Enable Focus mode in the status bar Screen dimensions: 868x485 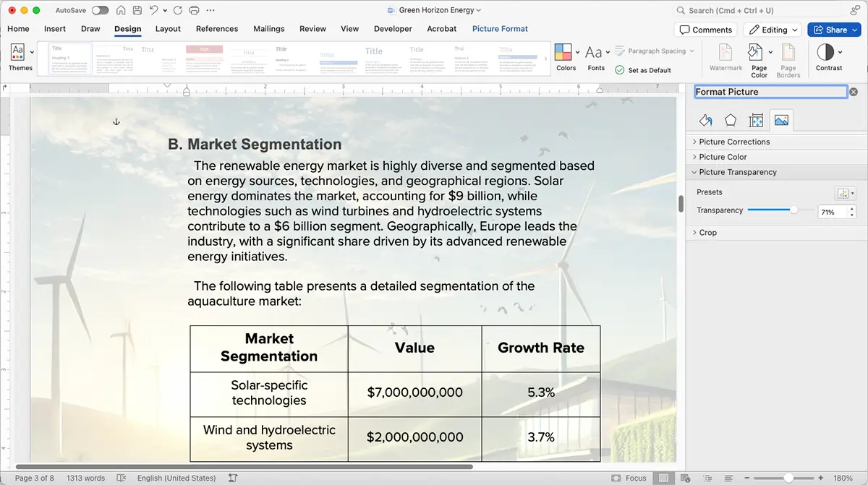[x=629, y=478]
